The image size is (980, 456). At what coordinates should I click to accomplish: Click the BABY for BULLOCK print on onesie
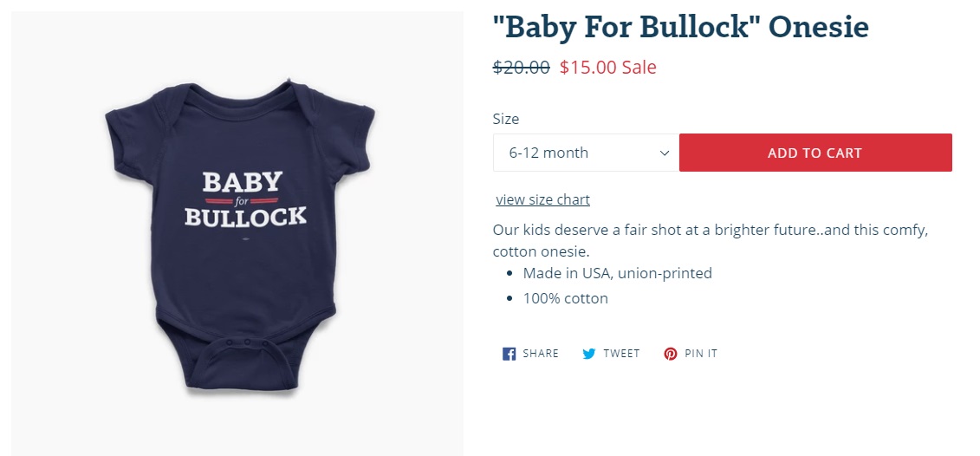tap(245, 199)
